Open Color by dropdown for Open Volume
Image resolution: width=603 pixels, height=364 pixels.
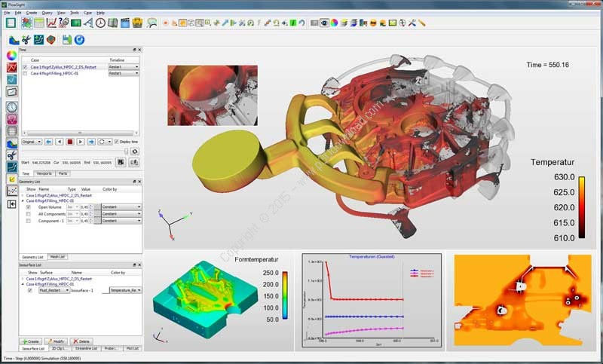click(x=121, y=207)
